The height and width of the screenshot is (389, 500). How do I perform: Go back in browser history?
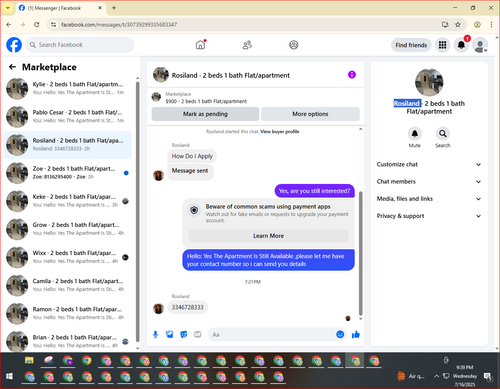coord(9,24)
